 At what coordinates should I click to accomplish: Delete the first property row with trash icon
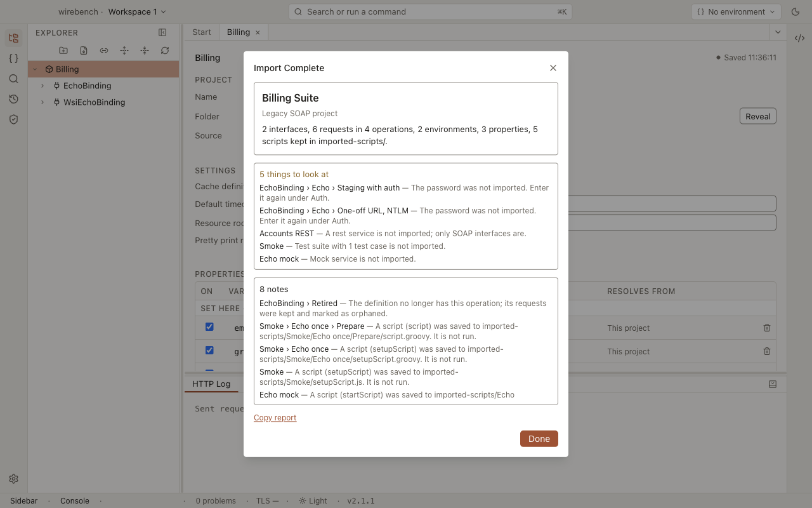coord(767,328)
